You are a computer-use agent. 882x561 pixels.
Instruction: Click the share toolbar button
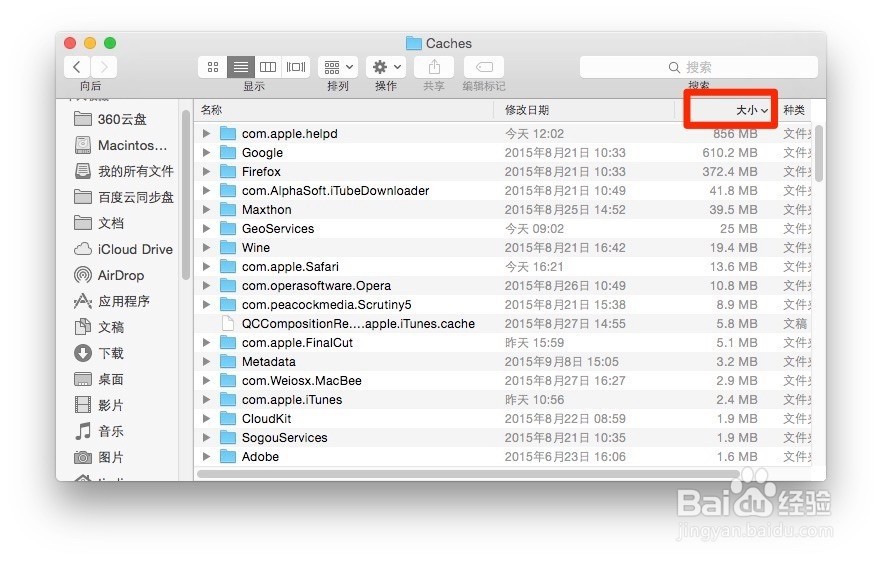[x=434, y=67]
